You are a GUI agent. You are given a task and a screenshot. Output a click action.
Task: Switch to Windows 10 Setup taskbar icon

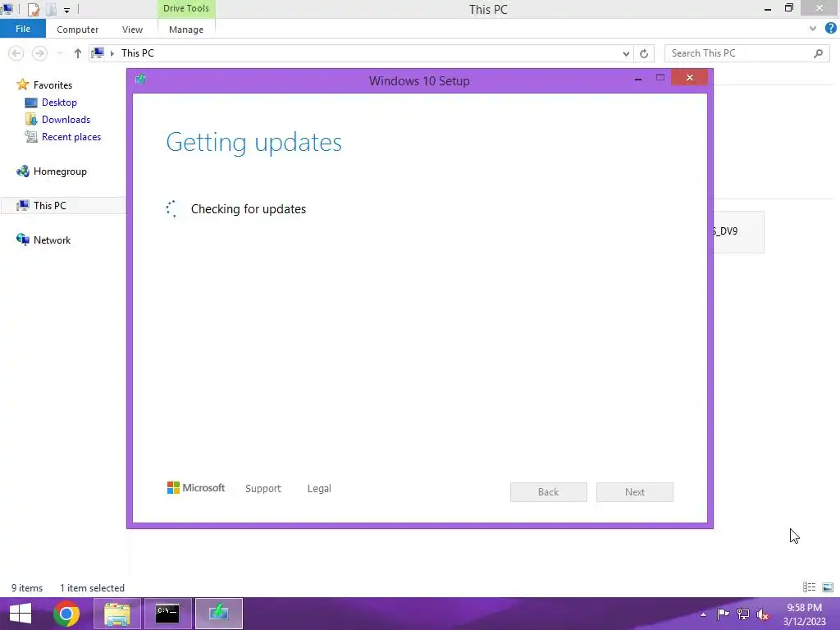218,614
